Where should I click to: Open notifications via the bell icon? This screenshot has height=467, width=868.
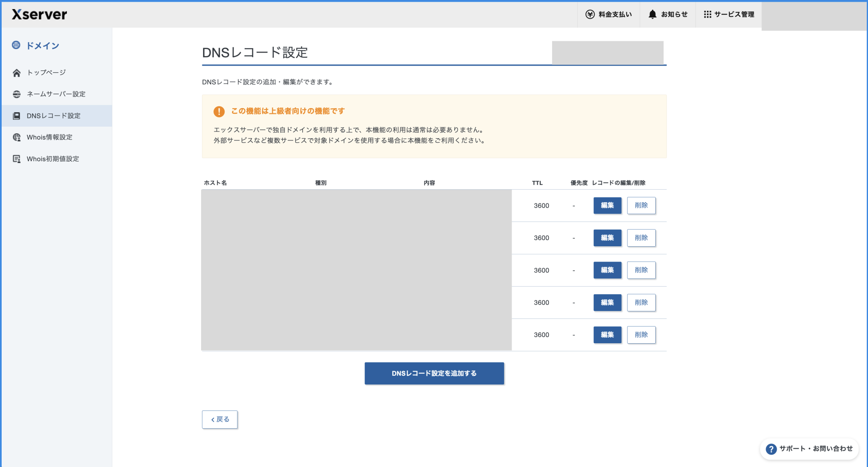tap(652, 14)
